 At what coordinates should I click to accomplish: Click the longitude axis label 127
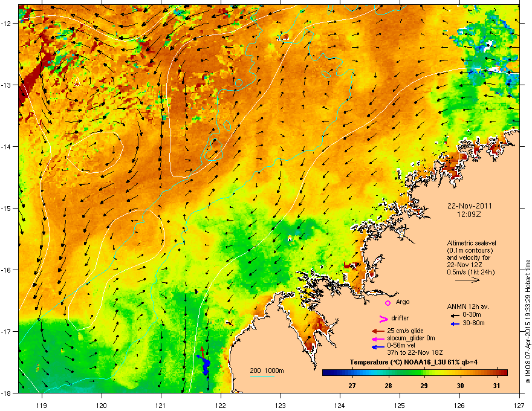coord(519,405)
